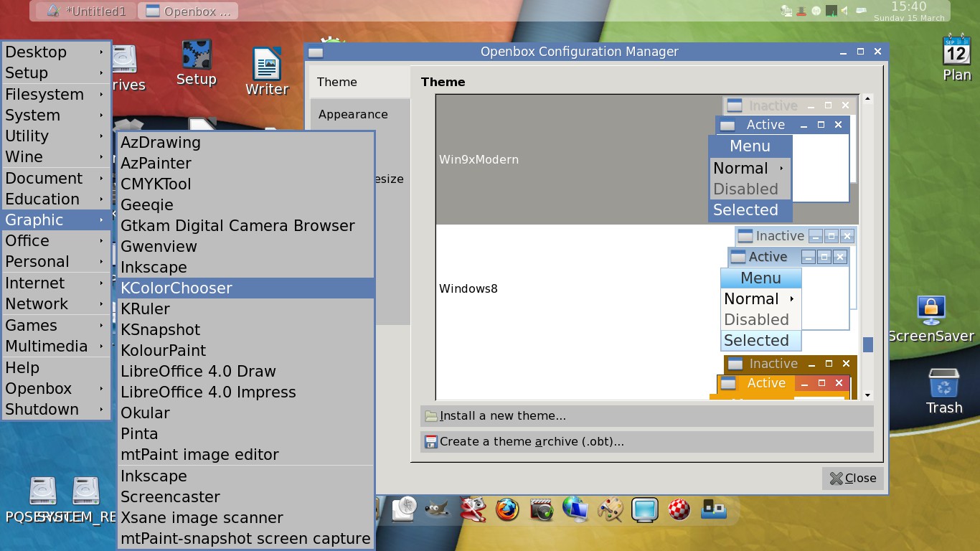The height and width of the screenshot is (551, 980).
Task: Expand the Utility submenu
Action: [x=57, y=136]
